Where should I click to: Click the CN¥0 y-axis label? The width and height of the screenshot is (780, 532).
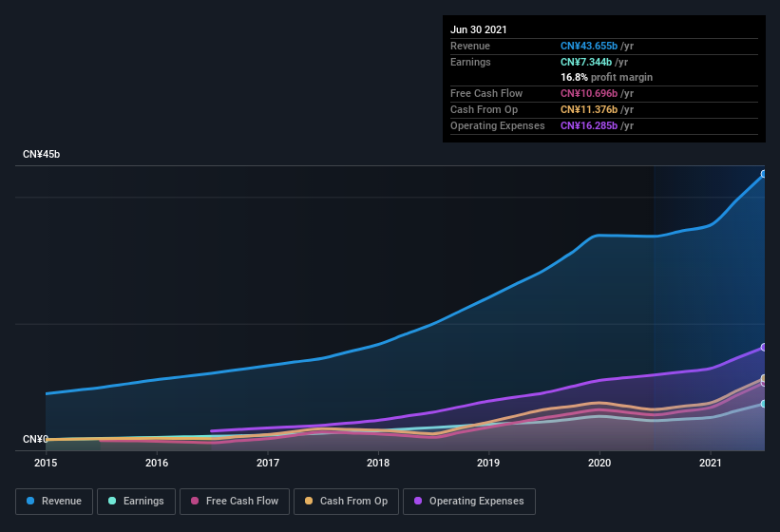(35, 440)
